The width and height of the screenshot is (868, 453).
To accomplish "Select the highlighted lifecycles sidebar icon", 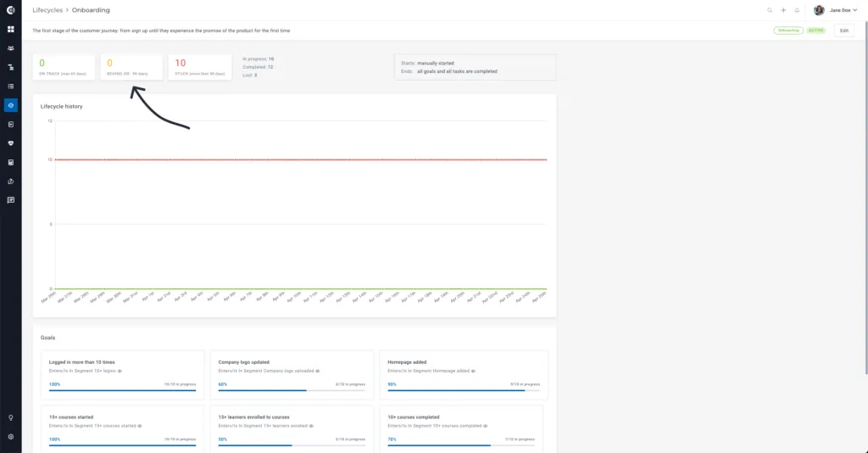I will pyautogui.click(x=10, y=105).
